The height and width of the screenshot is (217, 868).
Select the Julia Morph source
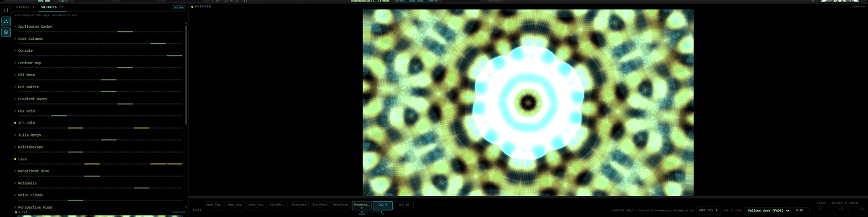[30, 135]
